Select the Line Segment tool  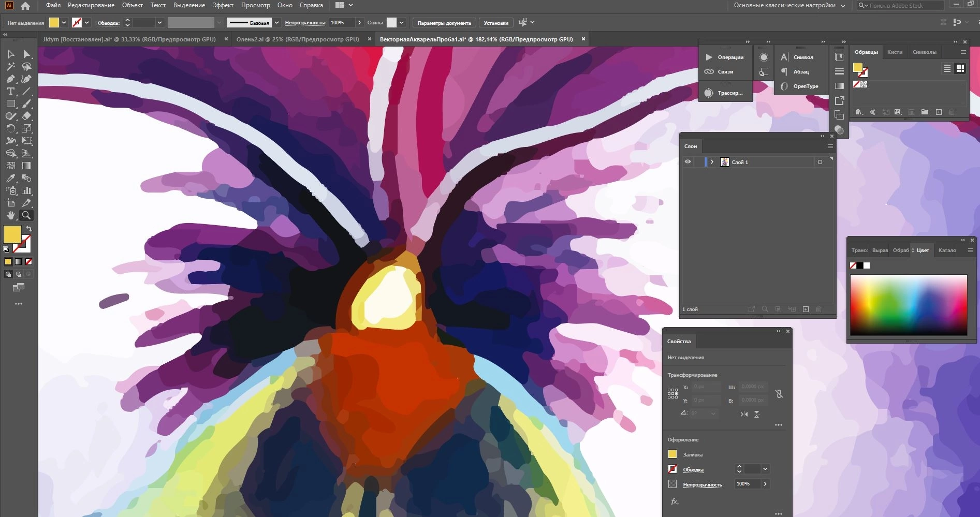(x=26, y=91)
